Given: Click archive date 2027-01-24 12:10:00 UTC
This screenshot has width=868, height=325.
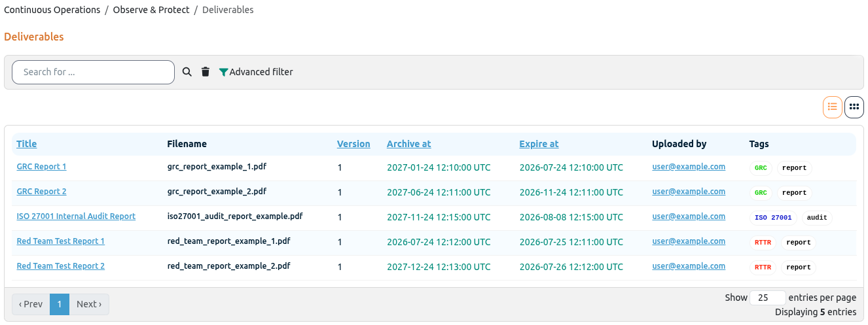Looking at the screenshot, I should click(x=439, y=167).
